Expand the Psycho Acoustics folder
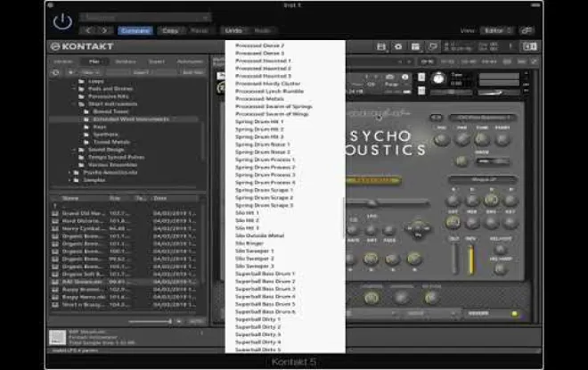Viewport: 588px width, 370px height. [x=69, y=173]
